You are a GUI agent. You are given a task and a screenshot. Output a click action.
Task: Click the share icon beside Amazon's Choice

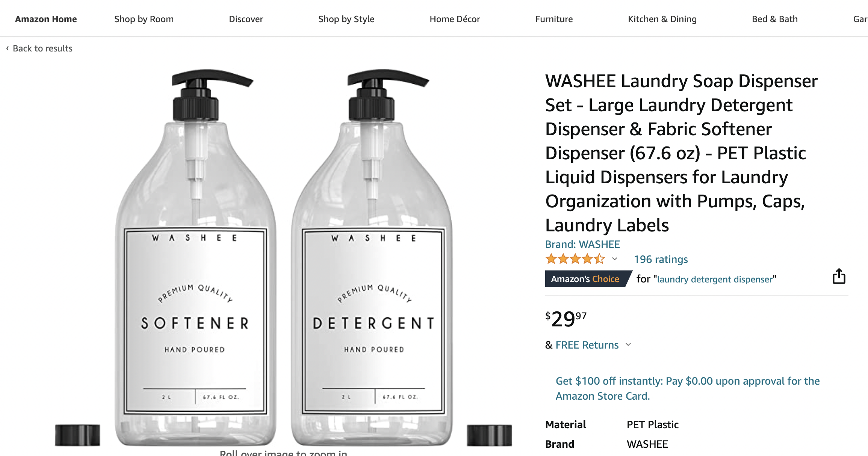pos(839,276)
